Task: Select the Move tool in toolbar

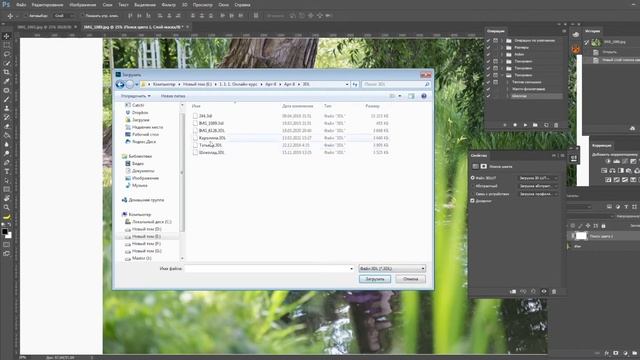Action: click(x=7, y=36)
